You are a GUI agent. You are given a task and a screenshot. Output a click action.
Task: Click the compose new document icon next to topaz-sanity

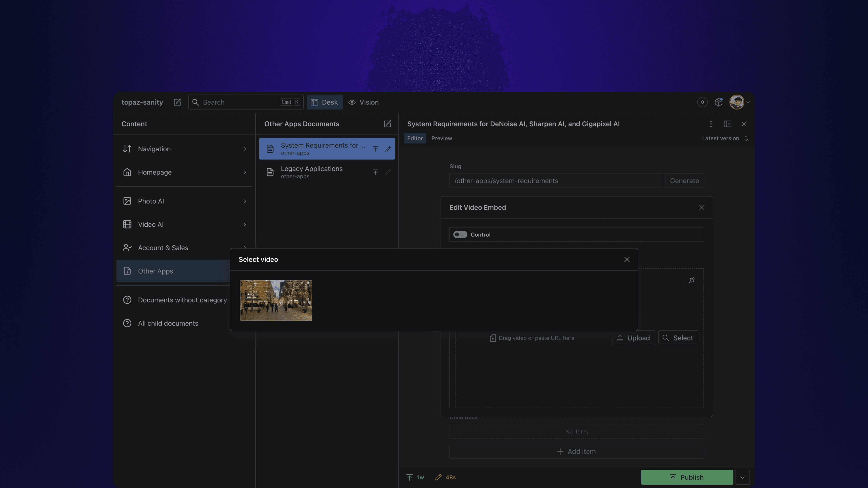coord(178,102)
